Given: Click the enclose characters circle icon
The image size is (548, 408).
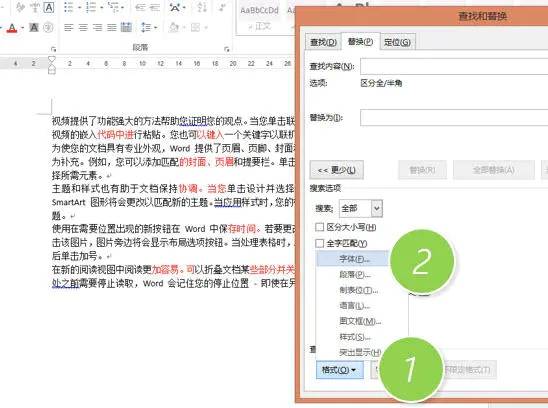Looking at the screenshot, I should 48,27.
